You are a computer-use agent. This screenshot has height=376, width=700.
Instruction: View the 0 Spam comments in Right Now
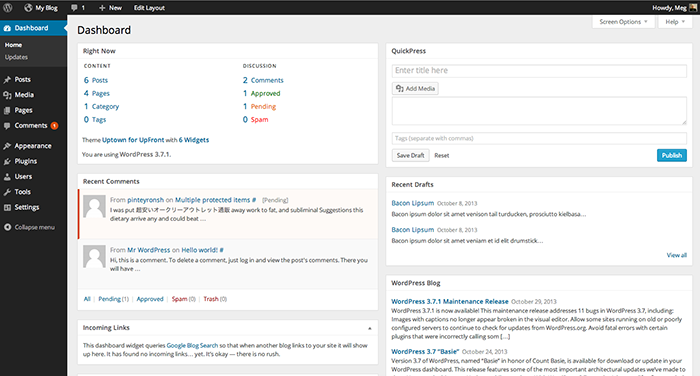[x=255, y=119]
